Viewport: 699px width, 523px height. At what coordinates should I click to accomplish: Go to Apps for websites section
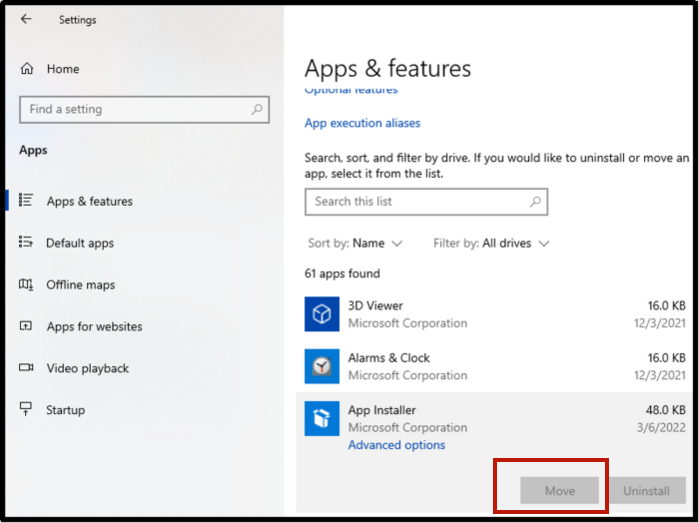(x=94, y=327)
